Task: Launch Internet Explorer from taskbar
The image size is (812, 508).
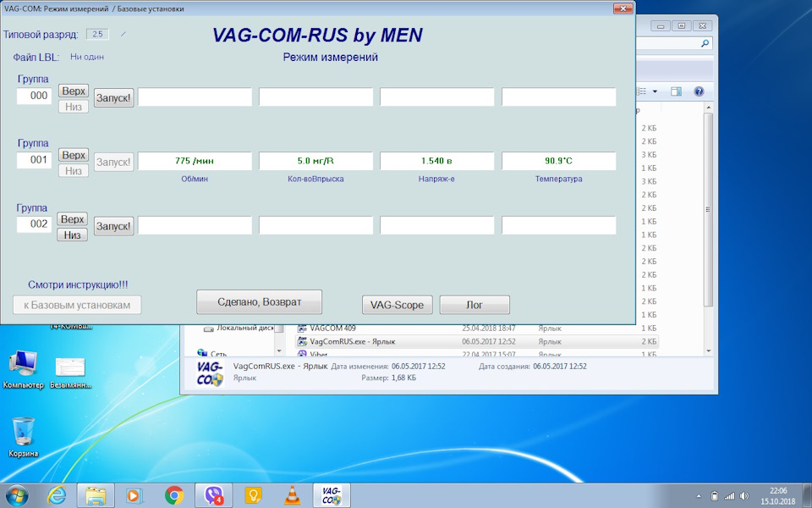Action: coord(57,496)
